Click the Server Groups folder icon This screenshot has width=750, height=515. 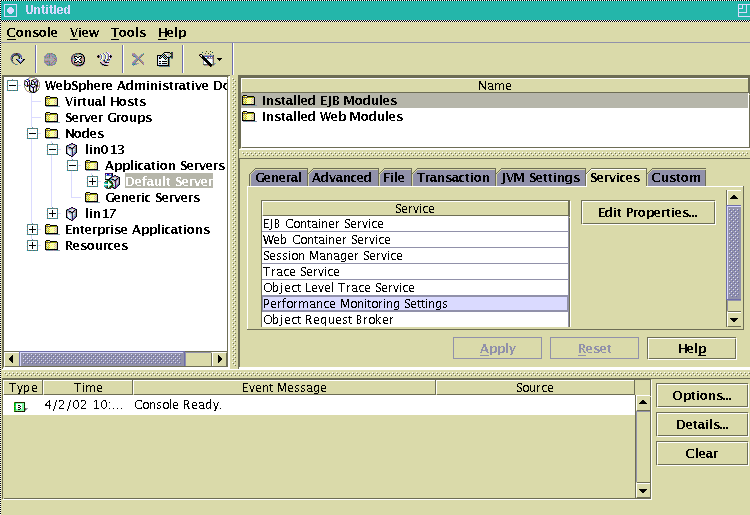tap(52, 118)
